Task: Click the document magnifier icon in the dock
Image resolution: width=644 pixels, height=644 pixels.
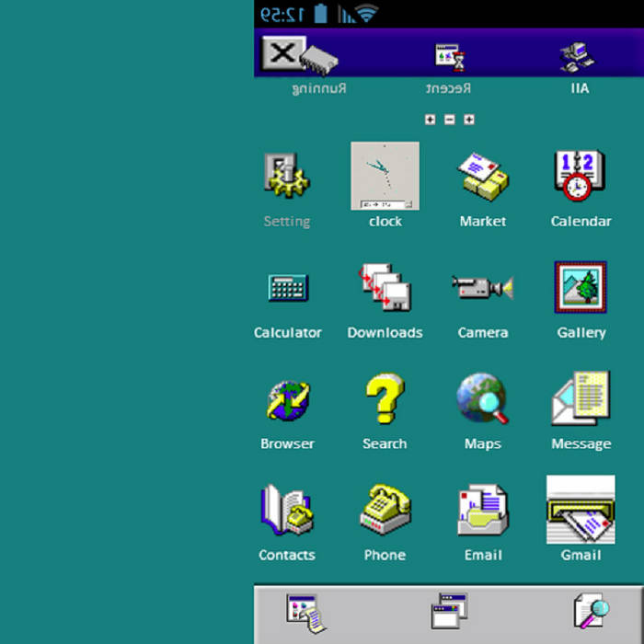Action: (590, 612)
